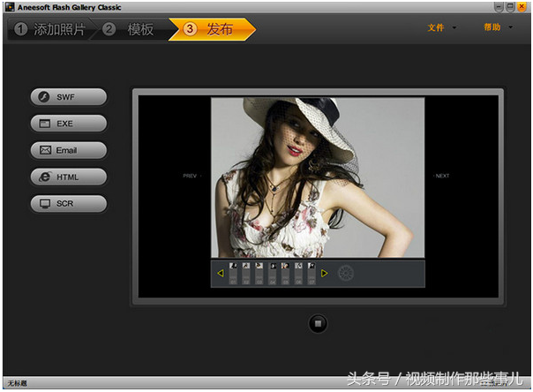The image size is (533, 392).
Task: Select thumbnail 02 in the strip
Action: (x=246, y=273)
